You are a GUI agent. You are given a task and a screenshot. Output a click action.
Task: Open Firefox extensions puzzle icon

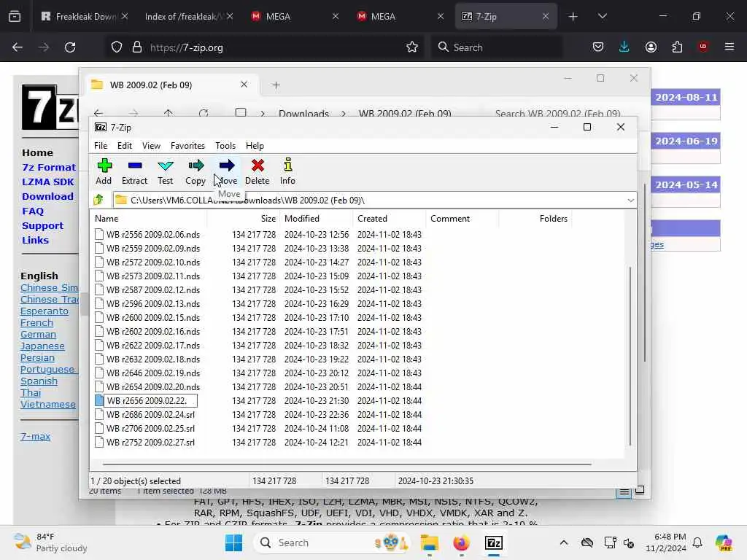[677, 47]
